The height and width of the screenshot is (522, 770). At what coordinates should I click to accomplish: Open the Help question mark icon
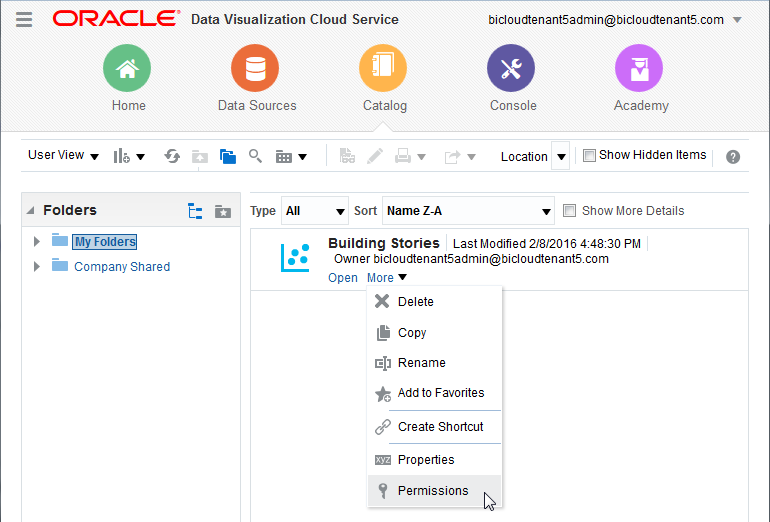click(733, 157)
